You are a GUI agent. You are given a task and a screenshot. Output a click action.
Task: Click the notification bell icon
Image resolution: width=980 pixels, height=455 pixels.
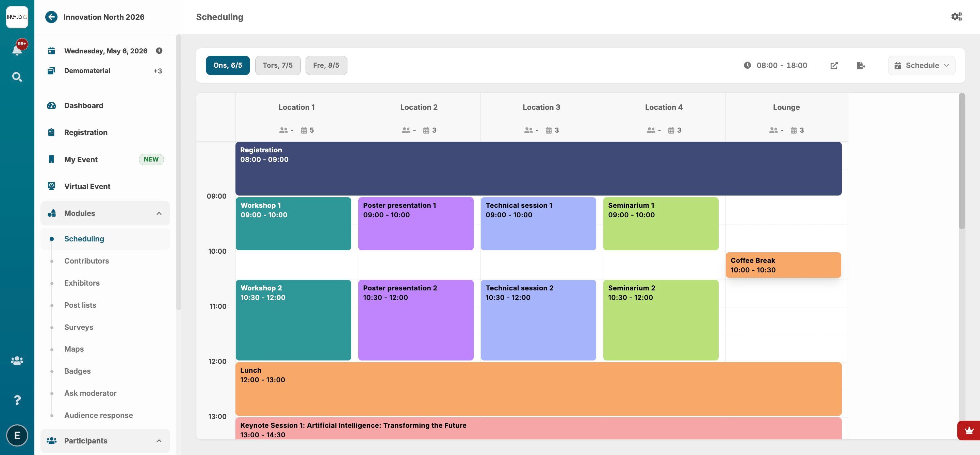[x=17, y=50]
